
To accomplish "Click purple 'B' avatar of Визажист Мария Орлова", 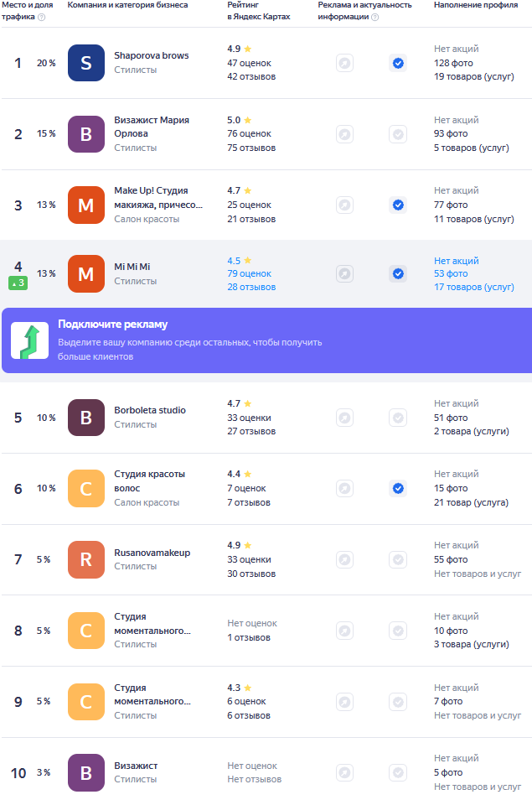I will click(85, 134).
